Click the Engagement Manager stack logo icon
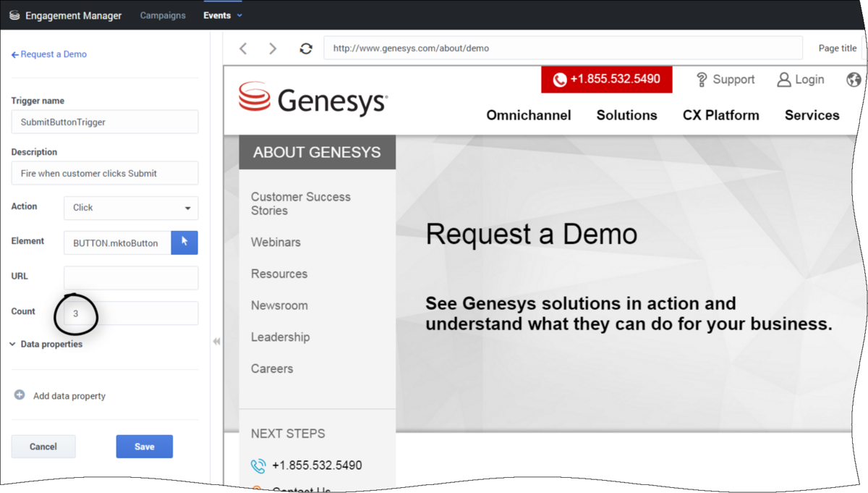This screenshot has height=493, width=868. point(14,15)
